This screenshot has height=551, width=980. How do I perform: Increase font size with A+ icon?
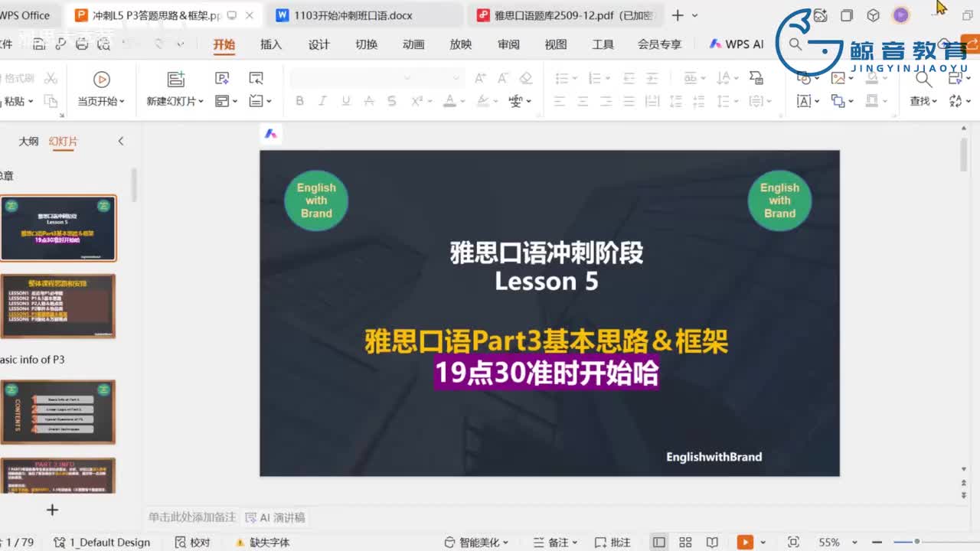tap(480, 78)
